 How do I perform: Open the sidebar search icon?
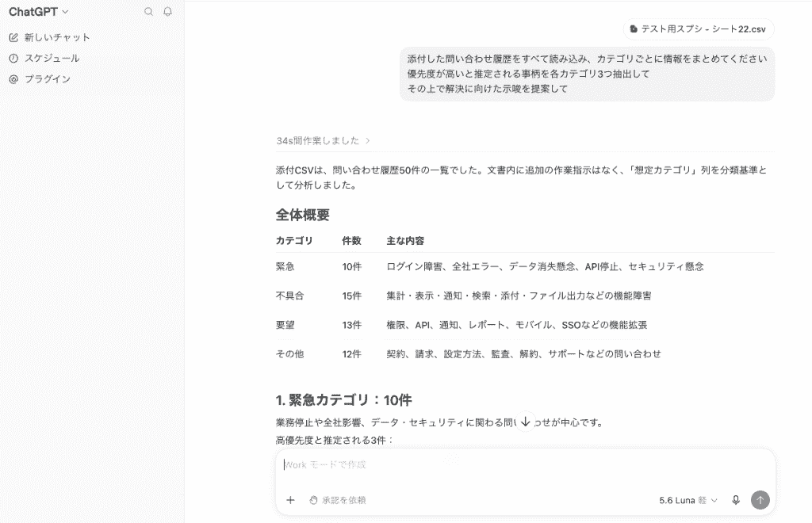tap(148, 11)
